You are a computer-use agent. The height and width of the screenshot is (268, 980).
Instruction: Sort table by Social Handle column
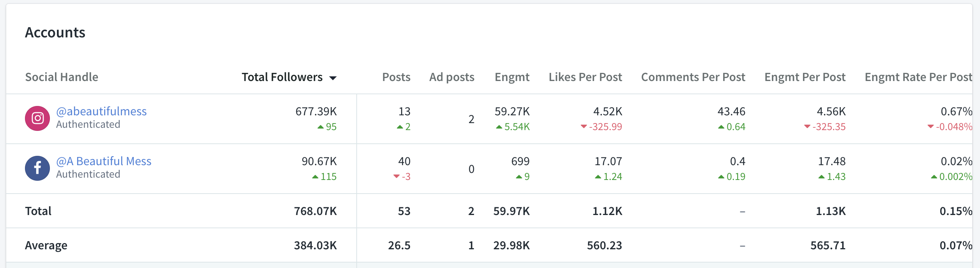[62, 77]
